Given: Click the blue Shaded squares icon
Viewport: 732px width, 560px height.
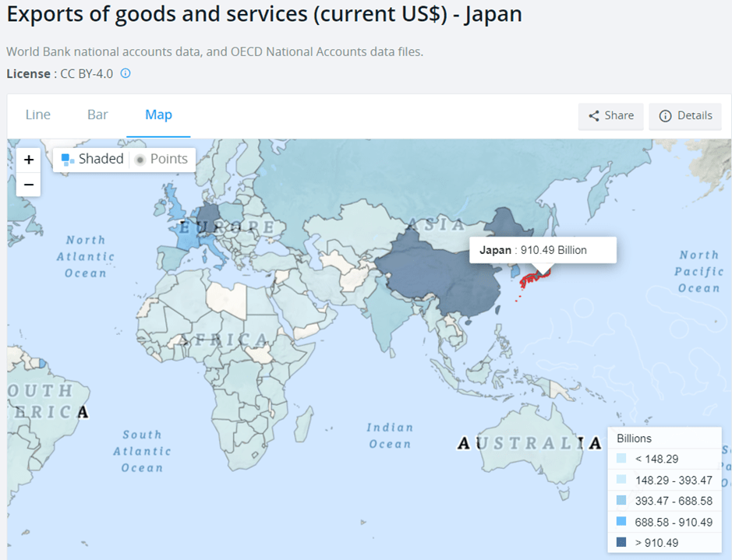Looking at the screenshot, I should tap(68, 160).
